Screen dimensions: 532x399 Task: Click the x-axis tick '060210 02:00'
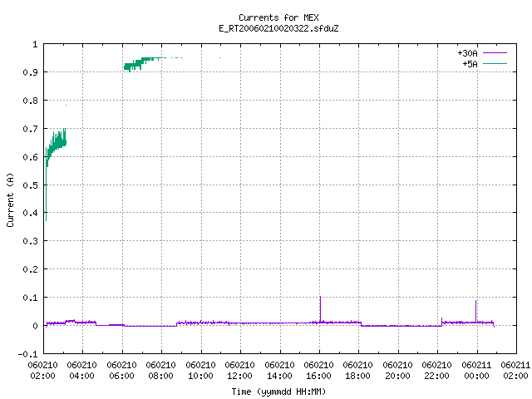click(x=42, y=371)
